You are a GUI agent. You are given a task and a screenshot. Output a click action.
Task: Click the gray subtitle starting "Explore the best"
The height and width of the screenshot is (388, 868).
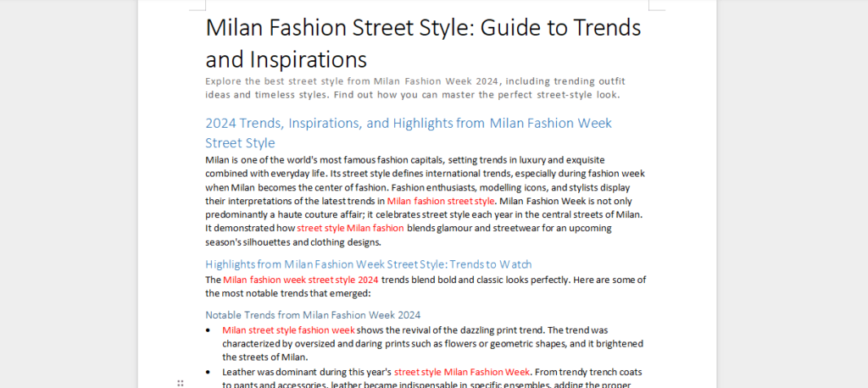tap(415, 80)
